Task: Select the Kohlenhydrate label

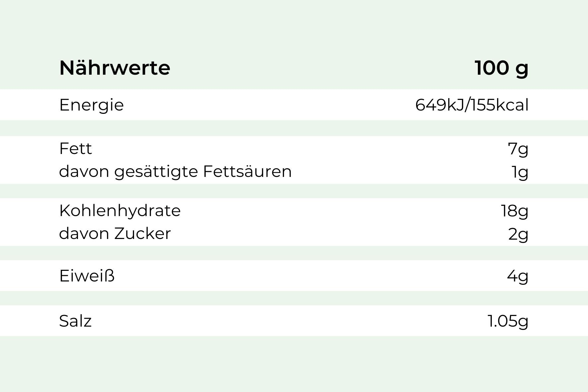Action: (120, 210)
